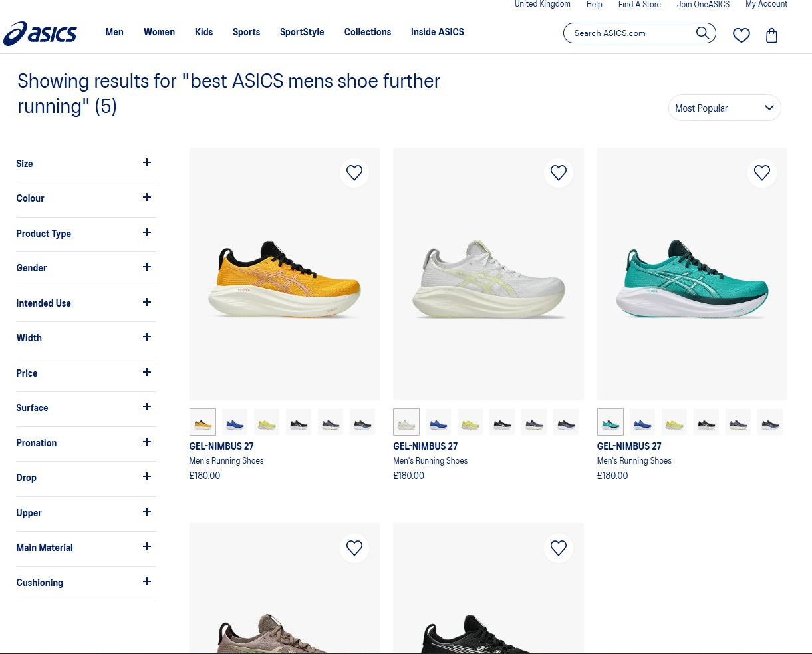Image resolution: width=812 pixels, height=654 pixels.
Task: Favourite the orange GEL-NIMBUS 27 shoe
Action: pos(354,173)
